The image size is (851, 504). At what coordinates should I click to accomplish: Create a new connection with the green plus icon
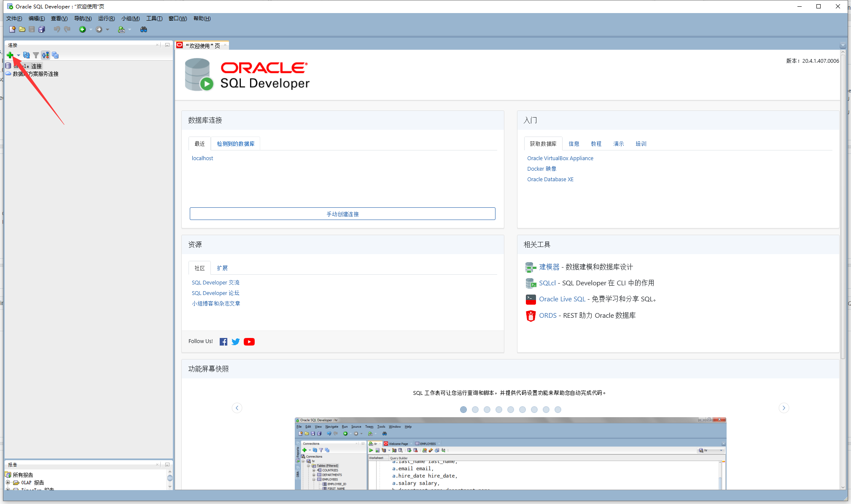pyautogui.click(x=10, y=55)
